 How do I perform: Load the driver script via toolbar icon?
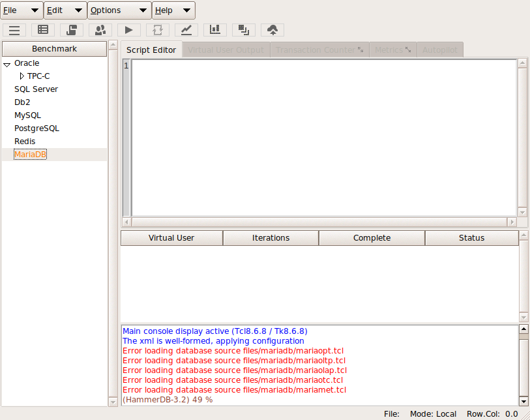72,30
